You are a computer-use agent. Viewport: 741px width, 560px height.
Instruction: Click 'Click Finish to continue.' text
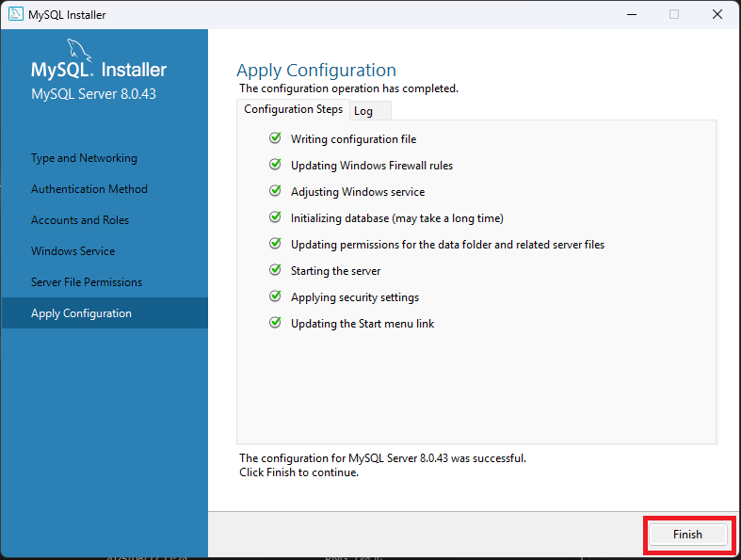298,472
